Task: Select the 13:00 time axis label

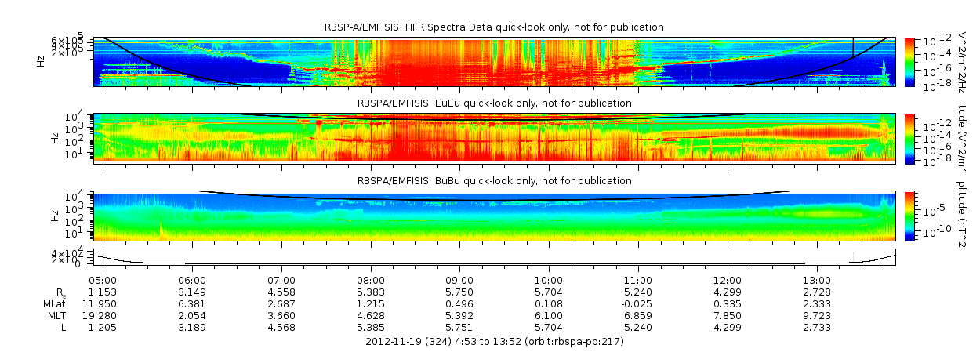Action: coord(817,281)
